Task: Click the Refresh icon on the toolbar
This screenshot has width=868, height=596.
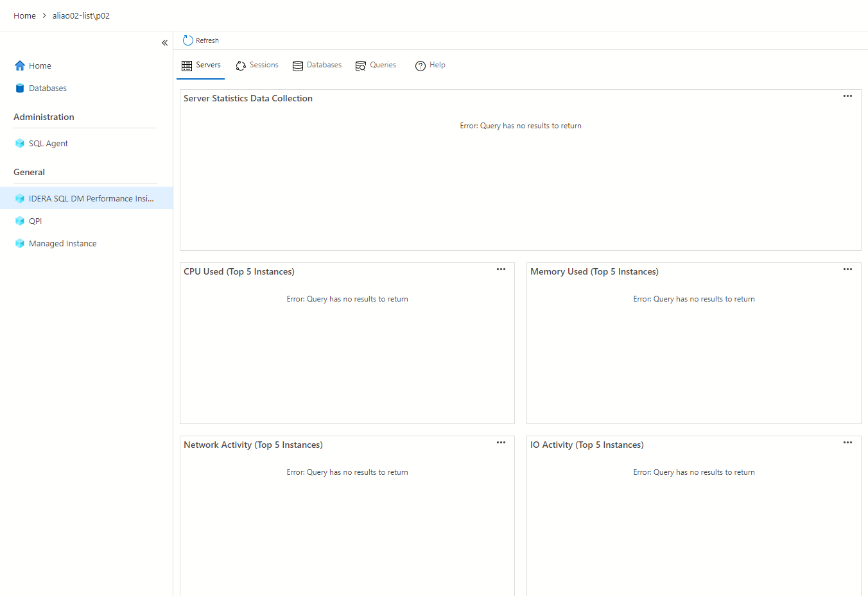Action: click(x=187, y=40)
